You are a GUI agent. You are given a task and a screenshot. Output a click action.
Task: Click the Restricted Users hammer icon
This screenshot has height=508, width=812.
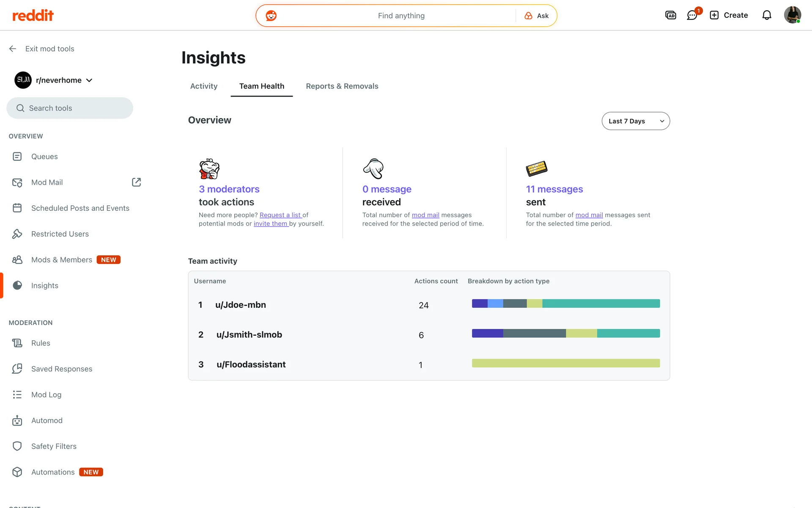pyautogui.click(x=17, y=234)
